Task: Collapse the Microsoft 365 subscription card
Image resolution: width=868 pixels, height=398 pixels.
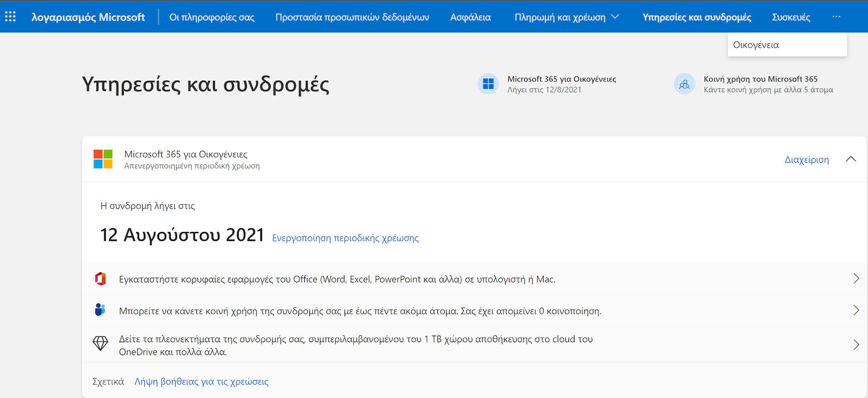Action: 851,159
